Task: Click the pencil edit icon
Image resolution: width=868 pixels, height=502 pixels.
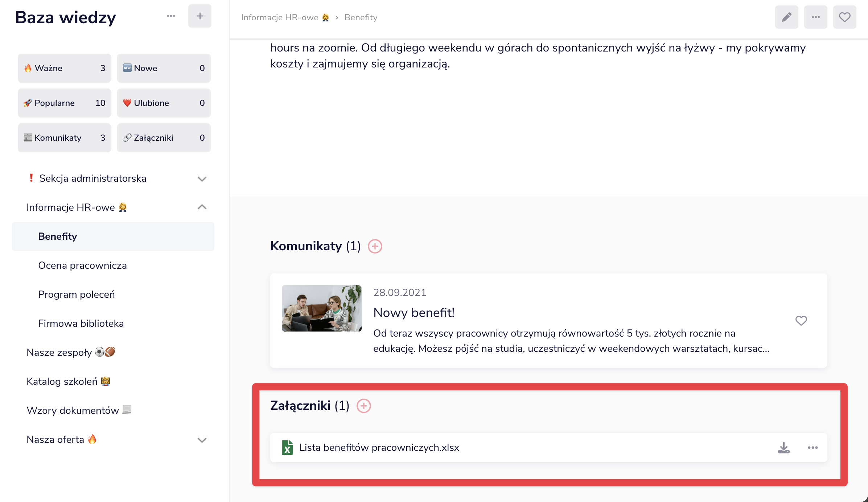Action: coord(786,17)
